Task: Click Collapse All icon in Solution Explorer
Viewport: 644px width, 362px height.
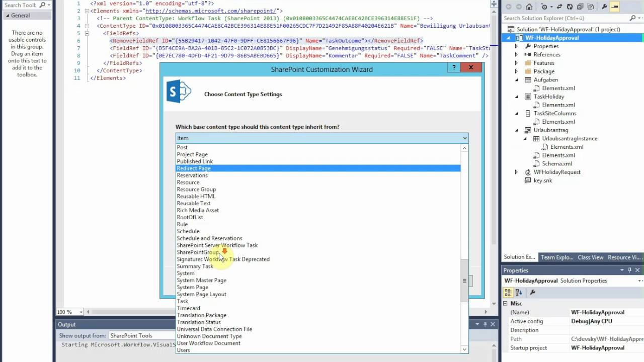Action: click(580, 7)
